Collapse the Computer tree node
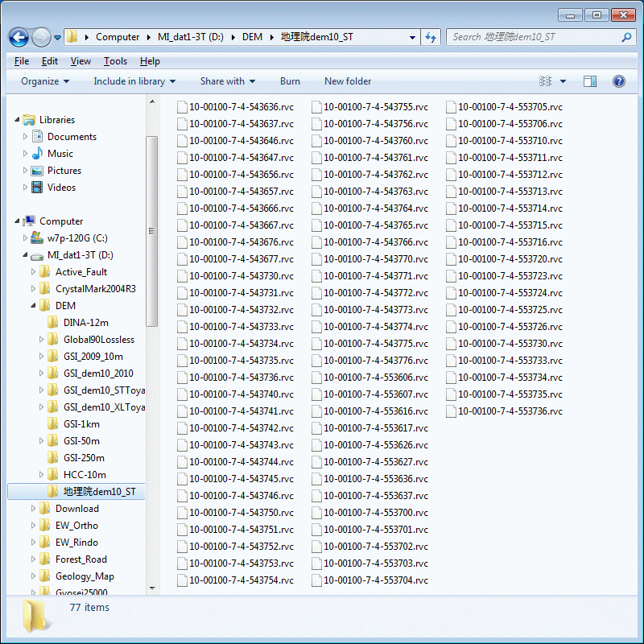Viewport: 644px width, 644px height. click(x=17, y=221)
